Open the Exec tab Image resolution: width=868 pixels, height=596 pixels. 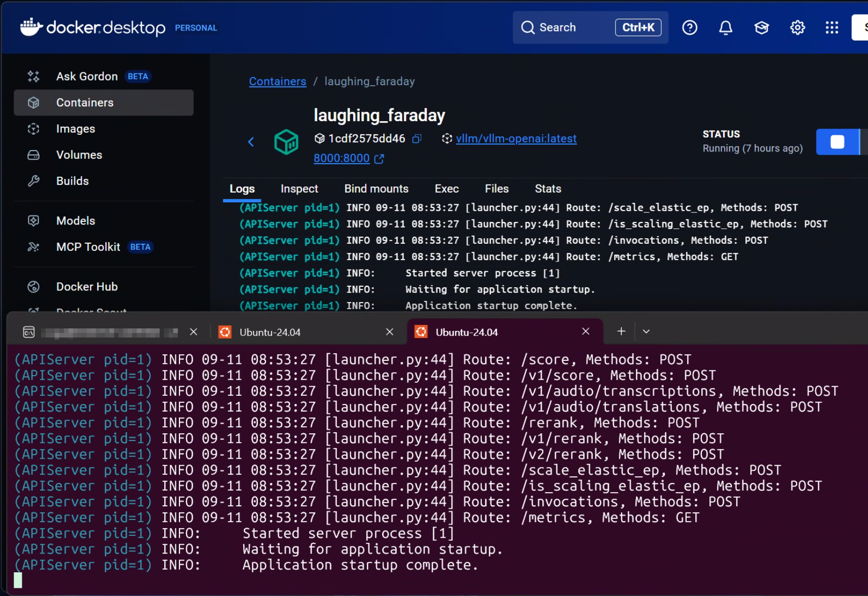[x=447, y=189]
